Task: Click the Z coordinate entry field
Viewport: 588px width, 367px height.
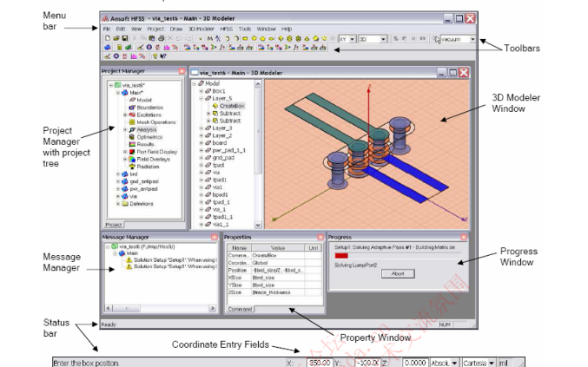Action: tap(415, 363)
